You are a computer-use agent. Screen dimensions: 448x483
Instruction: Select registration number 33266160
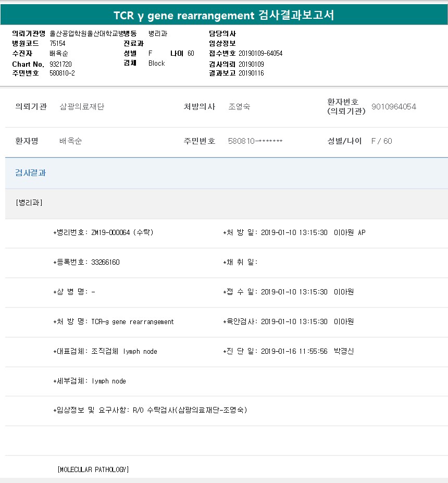(x=105, y=262)
